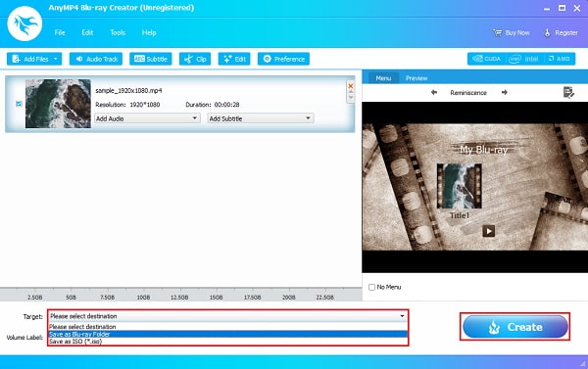588x369 pixels.
Task: Switch to the Preview tab
Action: click(416, 78)
